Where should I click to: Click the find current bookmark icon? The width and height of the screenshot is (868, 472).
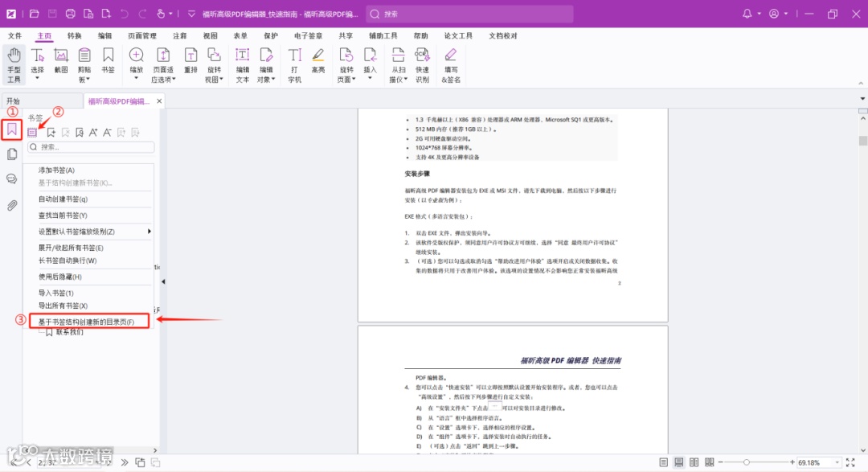pyautogui.click(x=80, y=133)
